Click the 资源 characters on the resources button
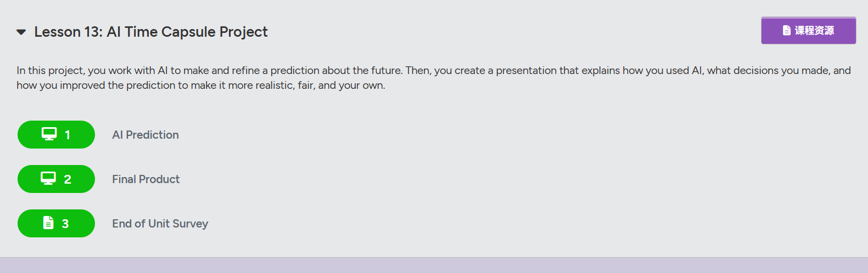Image resolution: width=868 pixels, height=273 pixels. pyautogui.click(x=824, y=30)
